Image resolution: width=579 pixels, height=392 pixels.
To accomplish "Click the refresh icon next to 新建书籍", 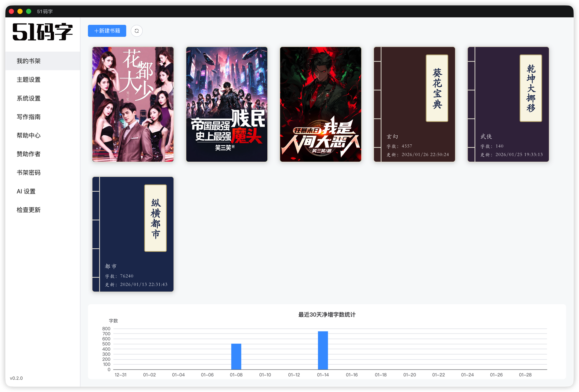I will (x=137, y=31).
